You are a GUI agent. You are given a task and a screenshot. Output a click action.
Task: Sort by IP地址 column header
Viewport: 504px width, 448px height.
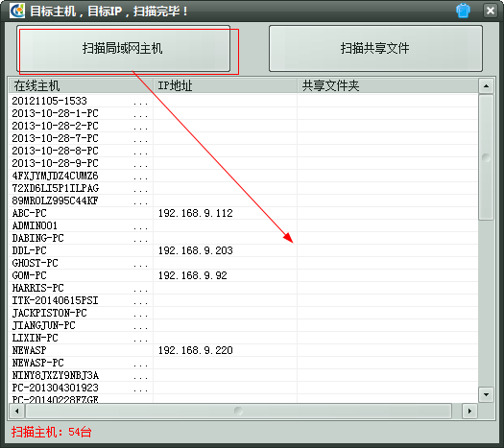point(225,85)
